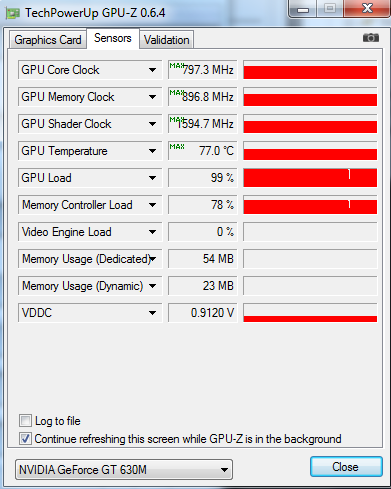The height and width of the screenshot is (489, 391).
Task: Open Memory Controller Load dropdown arrow
Action: (153, 205)
